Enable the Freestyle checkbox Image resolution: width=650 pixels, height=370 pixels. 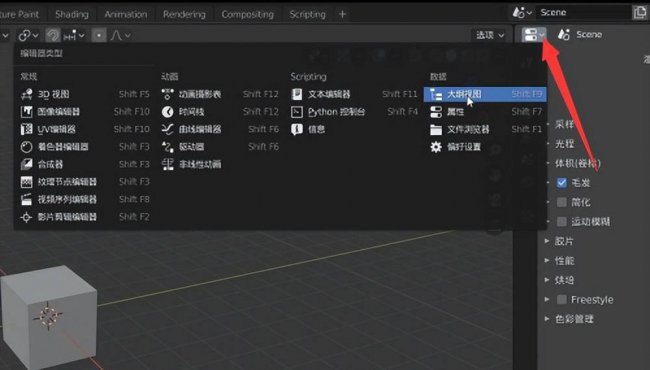(x=562, y=300)
